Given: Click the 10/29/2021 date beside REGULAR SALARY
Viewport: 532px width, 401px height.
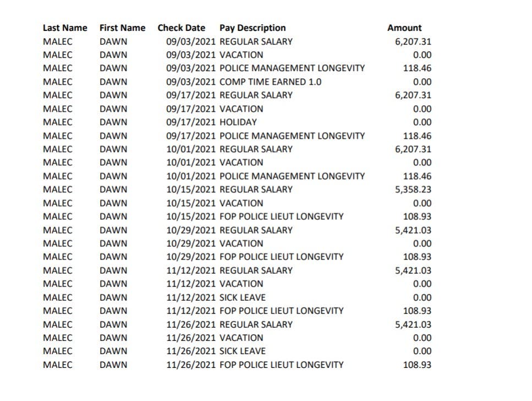Looking at the screenshot, I should coord(191,230).
